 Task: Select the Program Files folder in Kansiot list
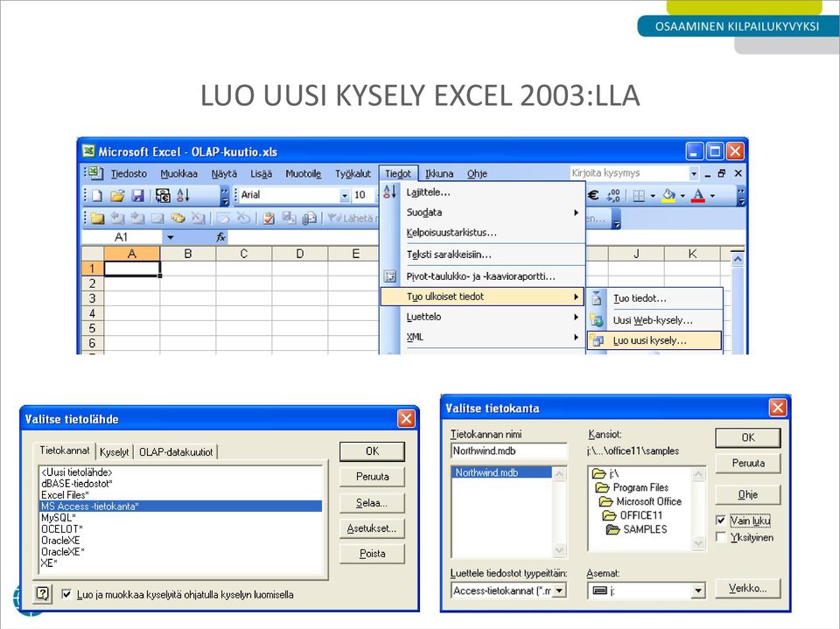click(x=633, y=487)
